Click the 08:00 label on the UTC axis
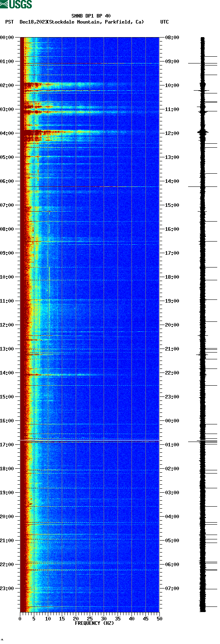220x644 pixels. pyautogui.click(x=172, y=38)
